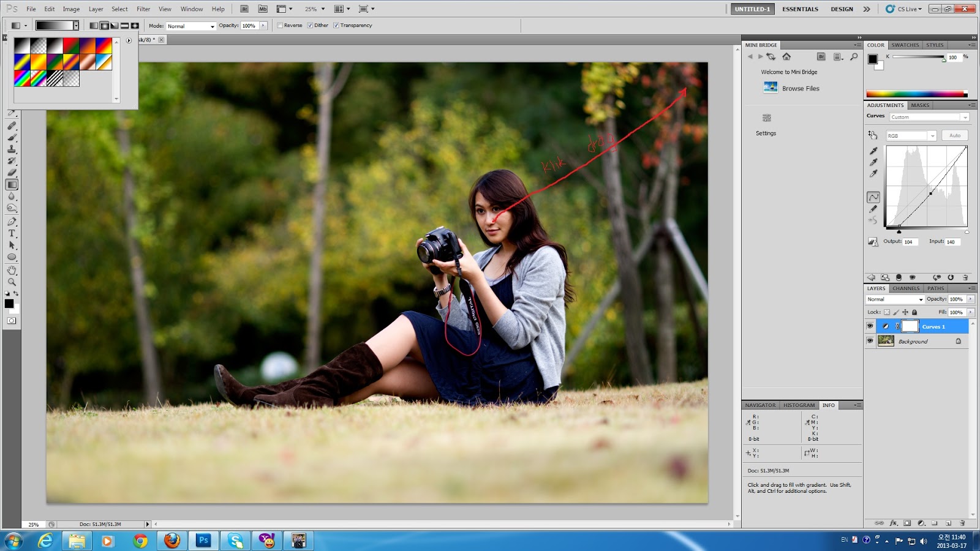Image resolution: width=980 pixels, height=551 pixels.
Task: Open the Filter menu
Action: [143, 9]
